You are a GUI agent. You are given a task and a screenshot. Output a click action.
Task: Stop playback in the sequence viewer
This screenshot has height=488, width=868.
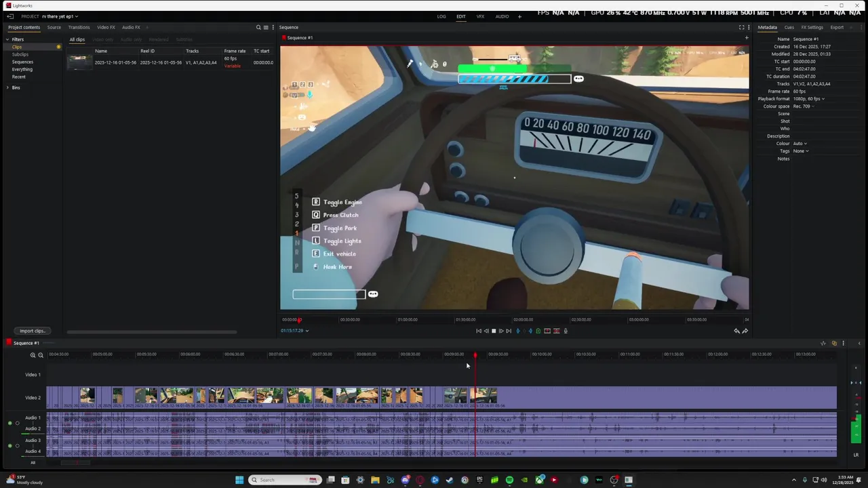coord(494,331)
